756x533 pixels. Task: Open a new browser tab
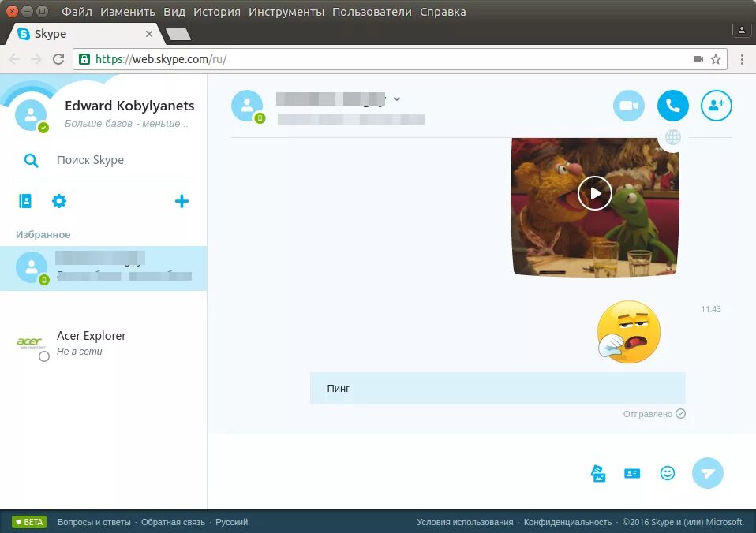[x=178, y=34]
